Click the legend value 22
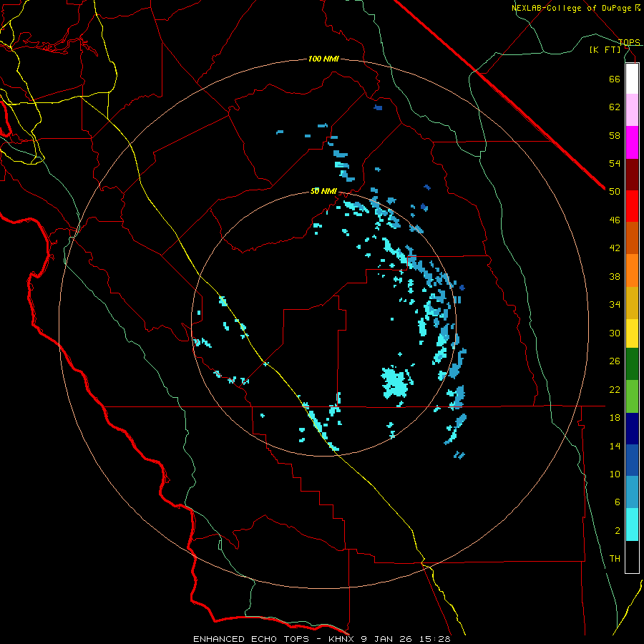The width and height of the screenshot is (644, 644). point(615,389)
